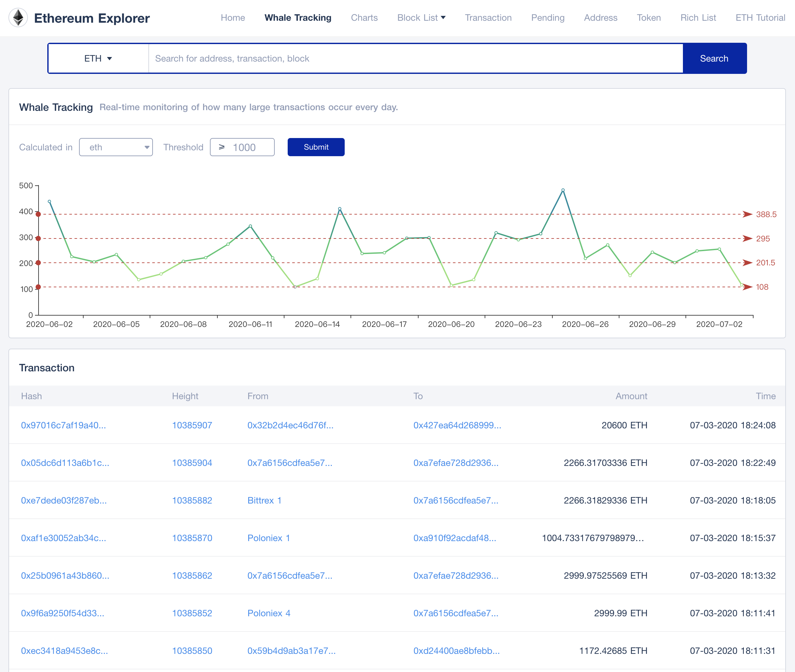Expand the calculated-in eth dropdown
Image resolution: width=795 pixels, height=672 pixels.
pyautogui.click(x=114, y=147)
